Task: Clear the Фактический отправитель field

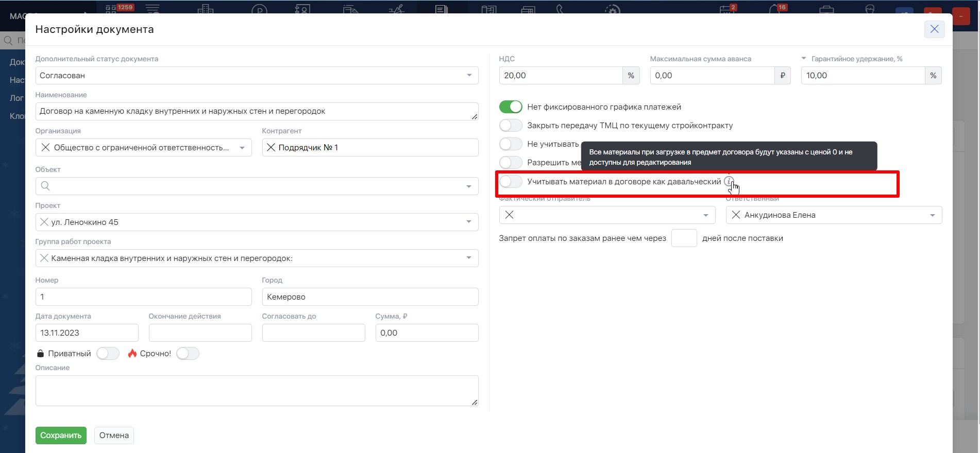Action: pos(509,215)
